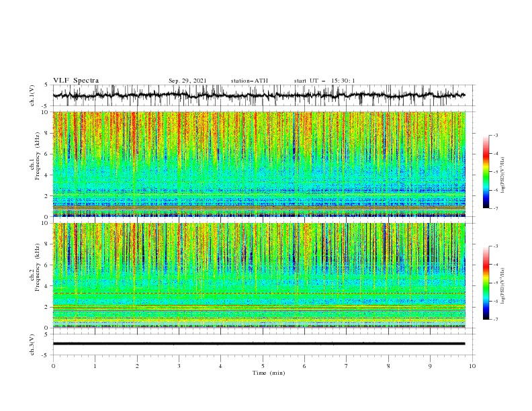
Task: Click the "5" tick on the ch.1(V) axis
Action: (x=46, y=85)
